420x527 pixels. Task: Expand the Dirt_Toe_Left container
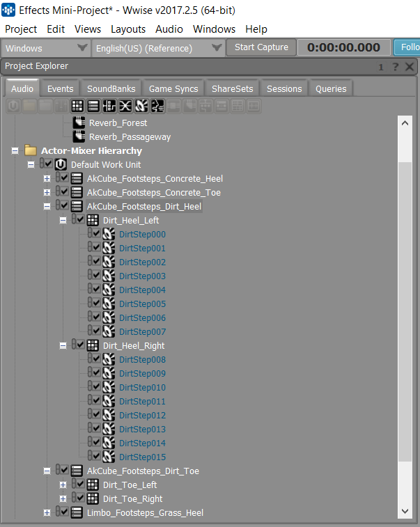coord(63,485)
